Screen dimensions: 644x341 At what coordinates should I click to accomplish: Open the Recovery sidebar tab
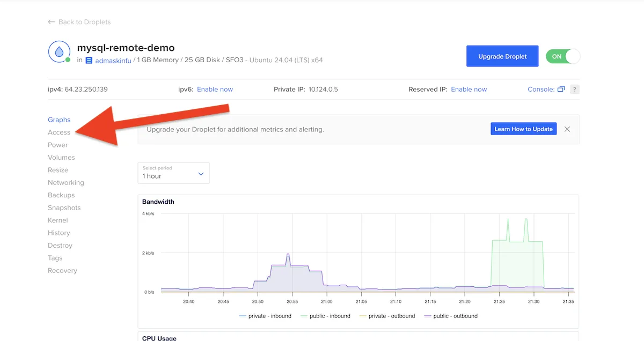62,271
